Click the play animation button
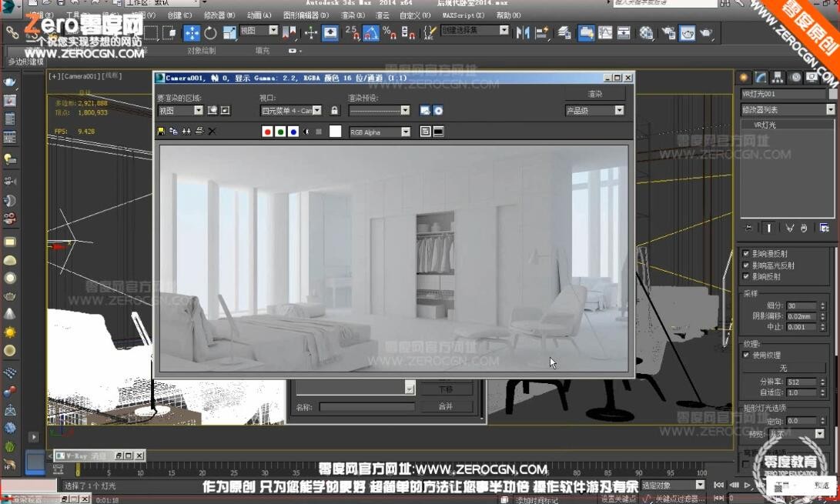Image resolution: width=840 pixels, height=504 pixels. (748, 485)
